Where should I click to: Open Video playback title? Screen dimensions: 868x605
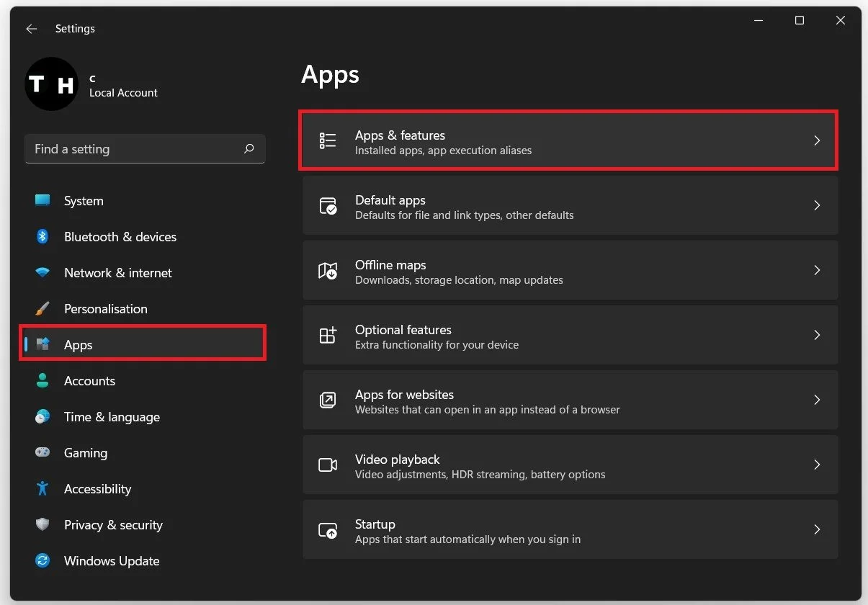click(397, 460)
